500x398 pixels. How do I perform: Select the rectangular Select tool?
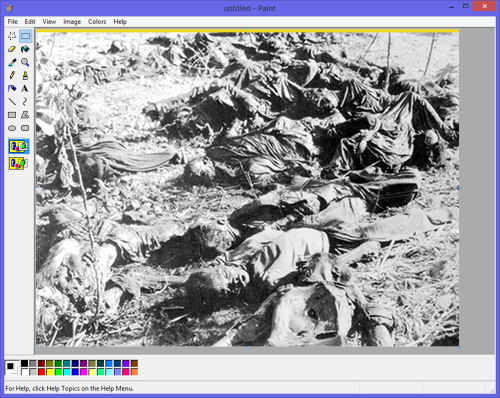(x=25, y=36)
